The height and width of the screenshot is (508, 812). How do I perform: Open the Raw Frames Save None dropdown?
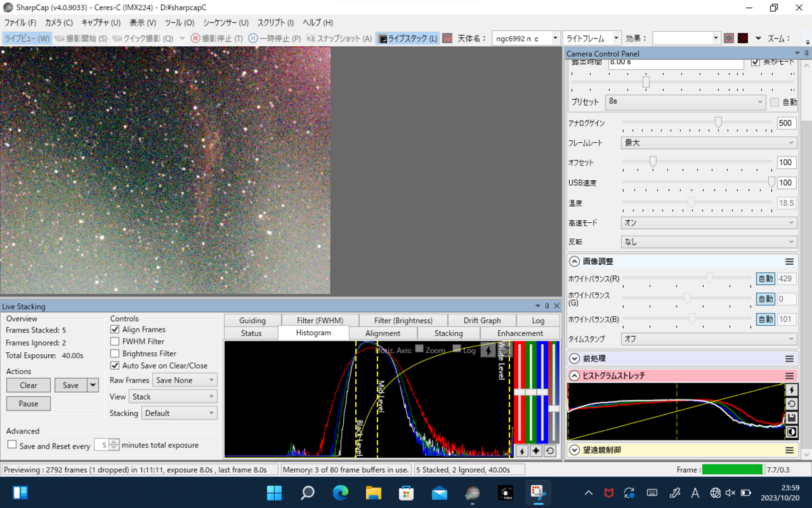[184, 380]
